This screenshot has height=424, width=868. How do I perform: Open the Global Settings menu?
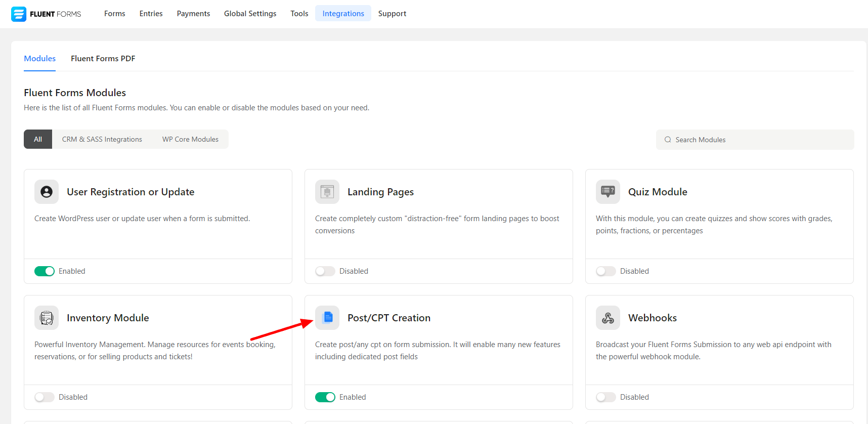(x=250, y=14)
